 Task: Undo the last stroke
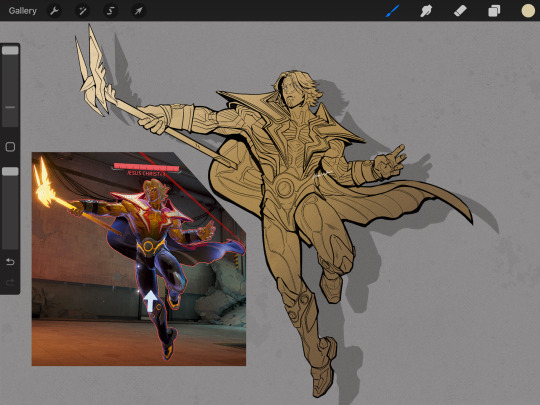pyautogui.click(x=10, y=262)
